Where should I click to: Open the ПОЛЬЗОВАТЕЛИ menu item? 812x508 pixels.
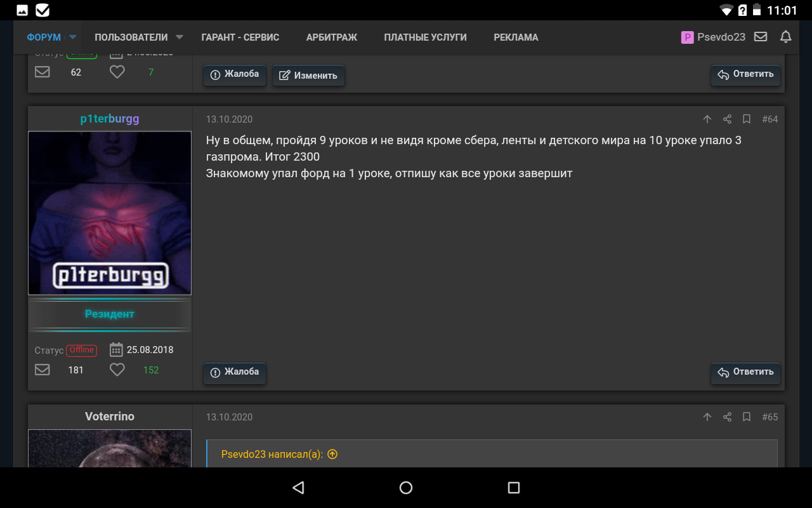point(131,37)
